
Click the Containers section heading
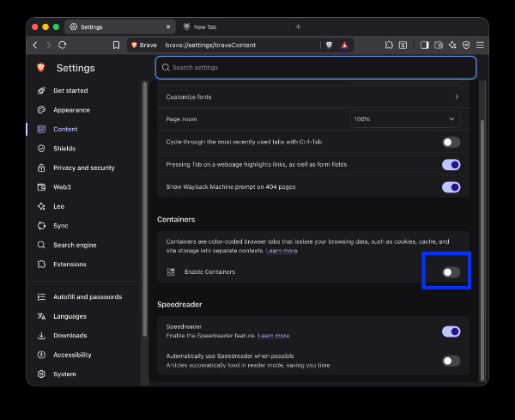pos(176,220)
